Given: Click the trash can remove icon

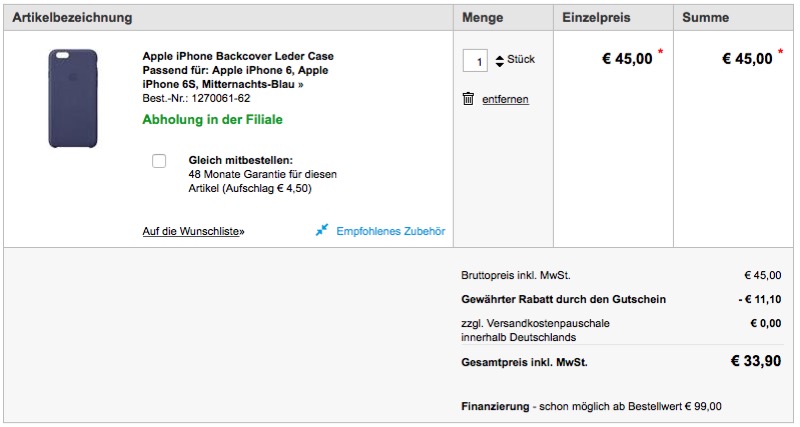Looking at the screenshot, I should coord(468,98).
